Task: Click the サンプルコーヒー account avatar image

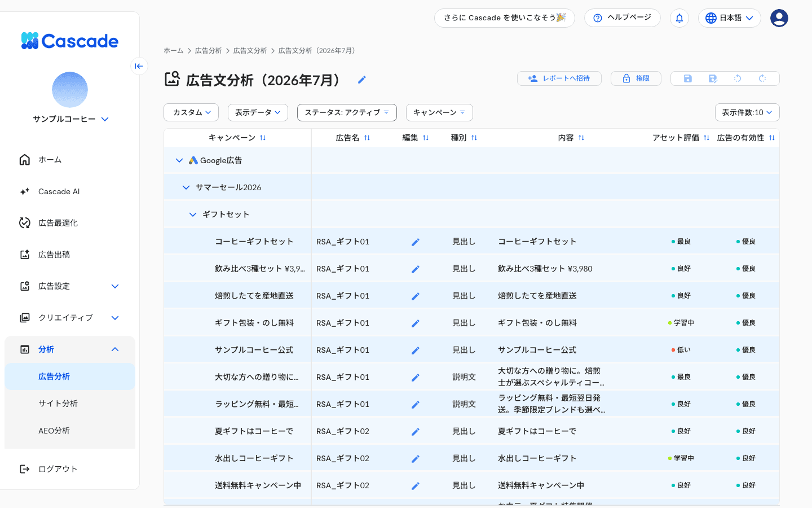Action: tap(70, 90)
